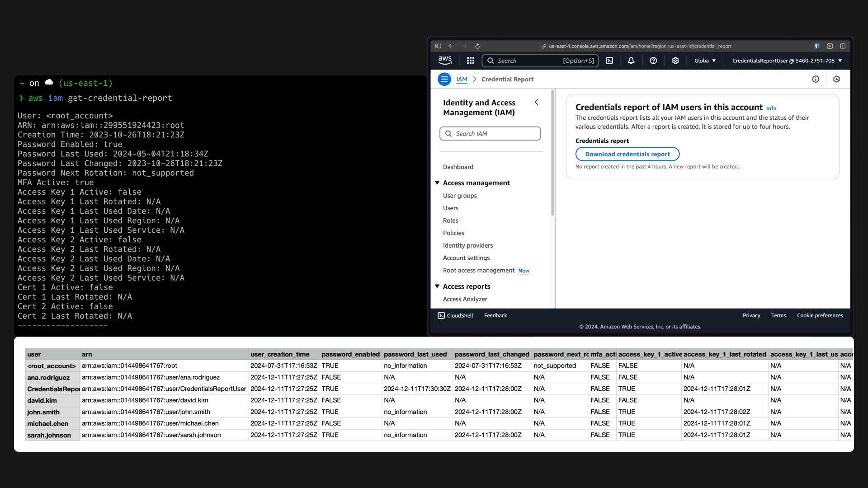Click the 'not_supported' cell in root row
The image size is (868, 488).
[560, 366]
